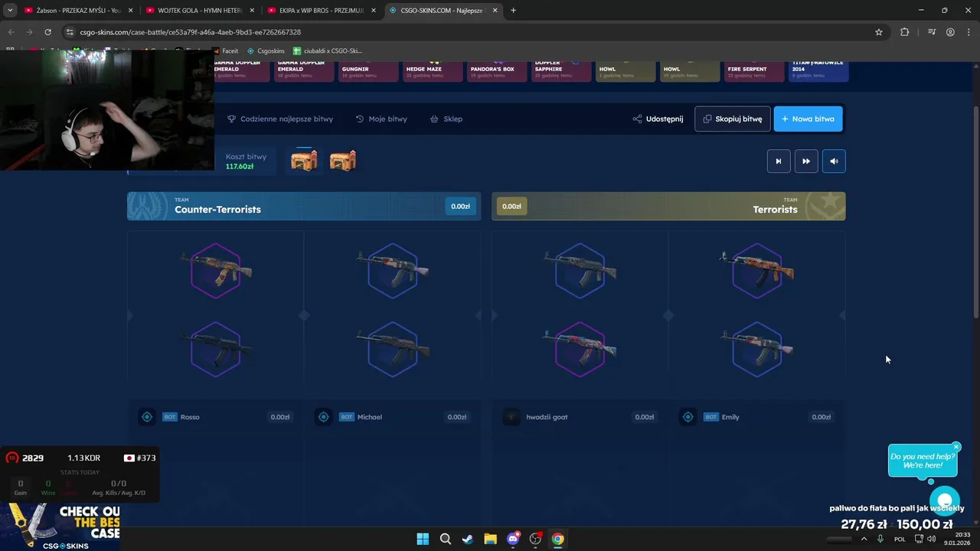Open the Moje bitwy tab
This screenshot has height=551, width=980.
pos(381,119)
